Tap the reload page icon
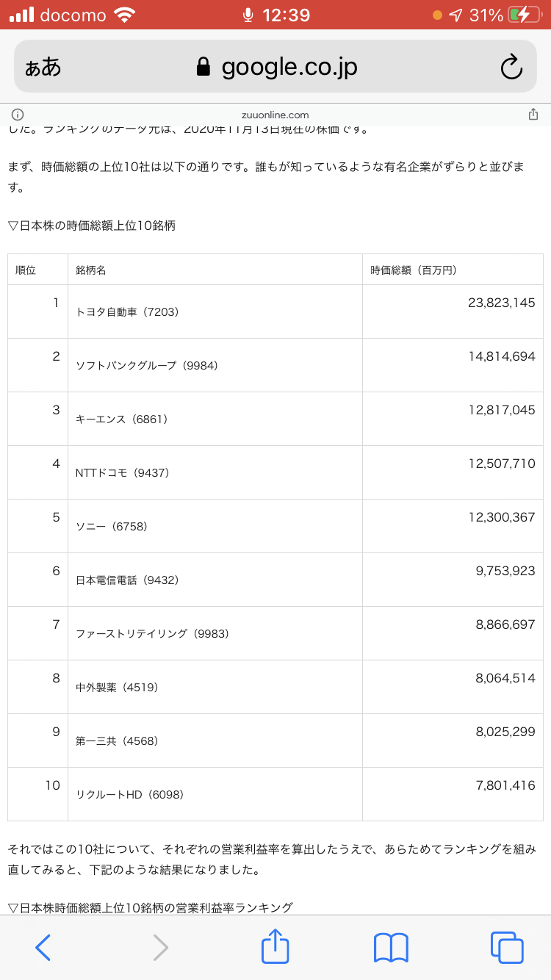Screen dimensions: 551x980 coord(511,67)
